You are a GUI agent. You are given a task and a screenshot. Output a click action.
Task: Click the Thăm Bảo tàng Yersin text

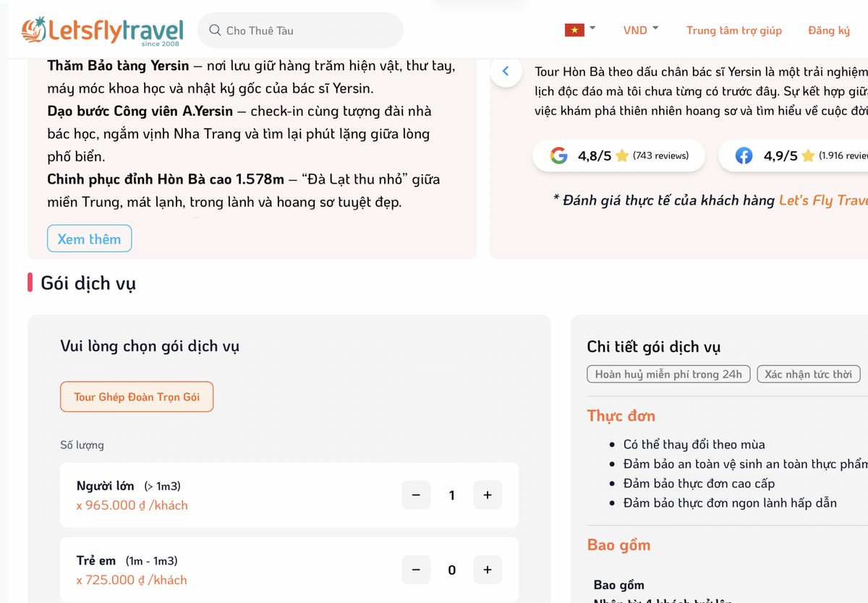tap(118, 66)
